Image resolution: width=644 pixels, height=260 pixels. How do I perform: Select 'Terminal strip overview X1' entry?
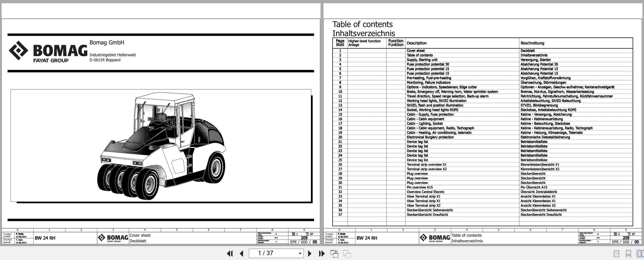(x=426, y=164)
